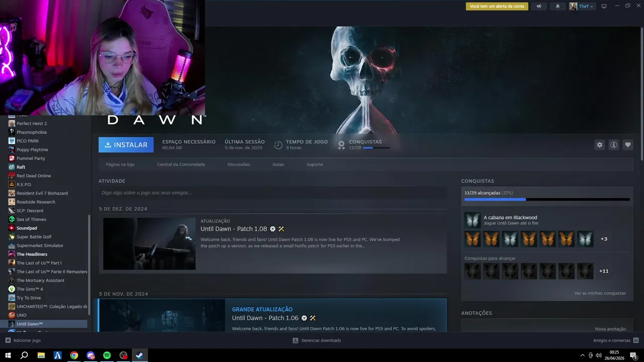Open Discussões tab
644x362 pixels.
[238, 164]
